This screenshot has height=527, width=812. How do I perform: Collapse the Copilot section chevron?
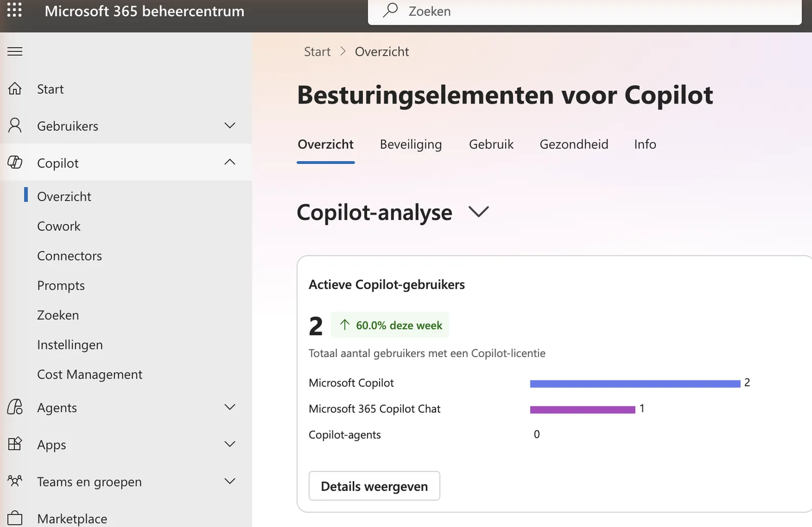pos(230,162)
